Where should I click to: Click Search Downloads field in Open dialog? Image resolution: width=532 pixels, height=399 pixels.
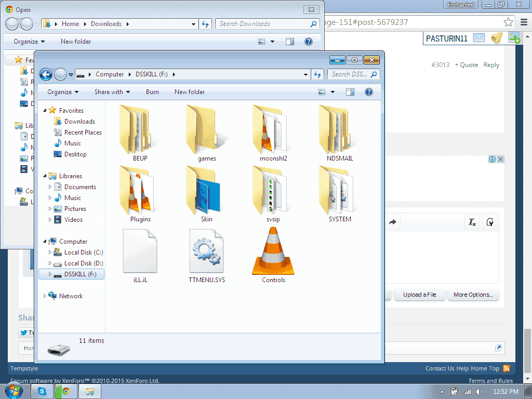(268, 24)
